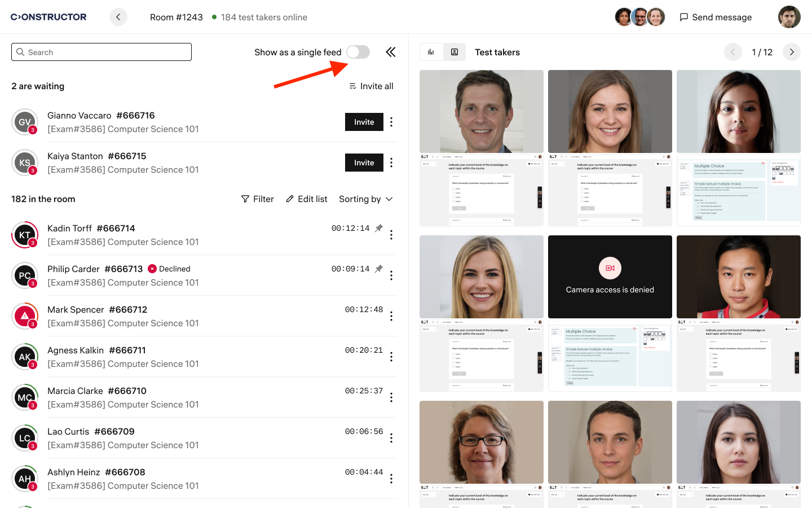Click Invite all waiting test takers
812x508 pixels.
[371, 86]
